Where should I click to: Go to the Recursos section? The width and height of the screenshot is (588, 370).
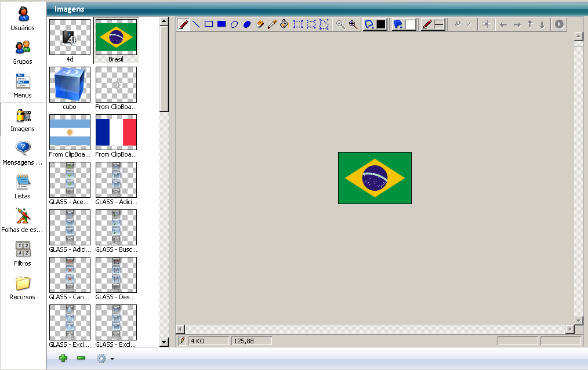pyautogui.click(x=23, y=288)
